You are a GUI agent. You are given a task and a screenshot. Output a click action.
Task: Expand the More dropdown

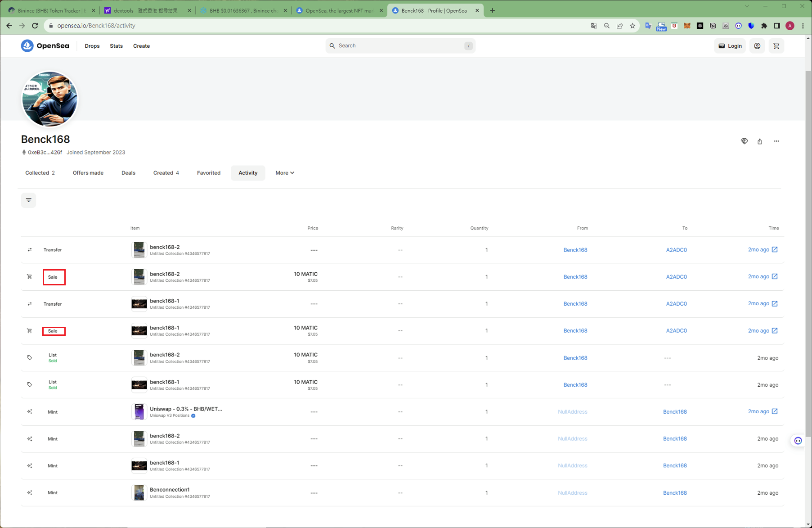285,173
